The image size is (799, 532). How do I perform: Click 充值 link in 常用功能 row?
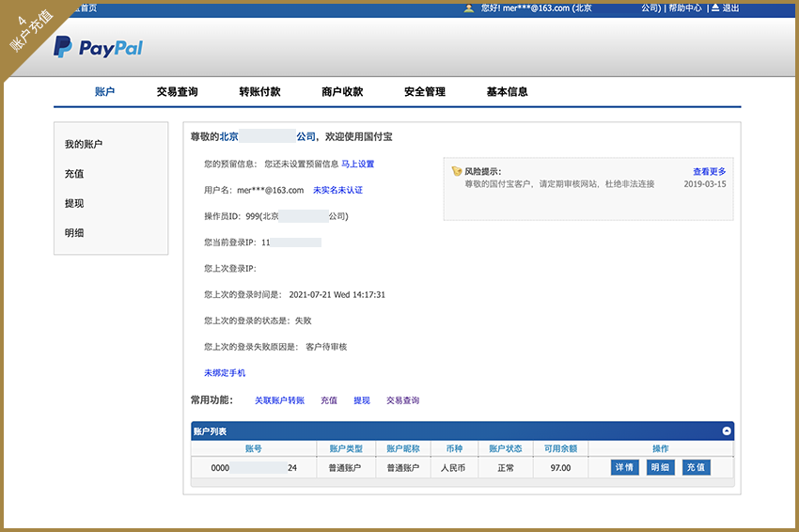click(x=329, y=400)
